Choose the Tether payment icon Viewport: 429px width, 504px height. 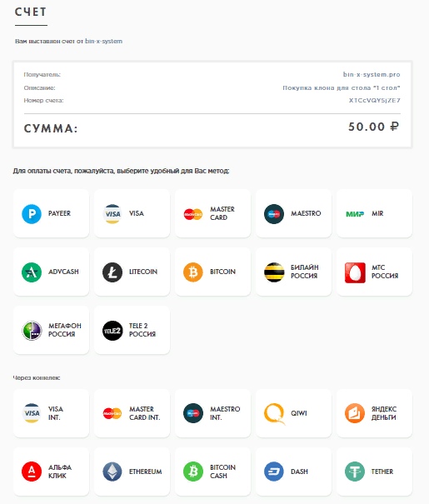click(x=355, y=472)
